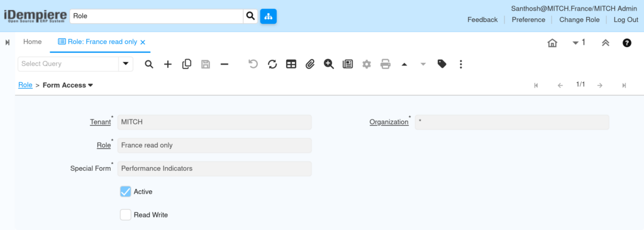Screen dimensions: 644x230
Task: Toggle grid view icon in toolbar
Action: coord(291,64)
